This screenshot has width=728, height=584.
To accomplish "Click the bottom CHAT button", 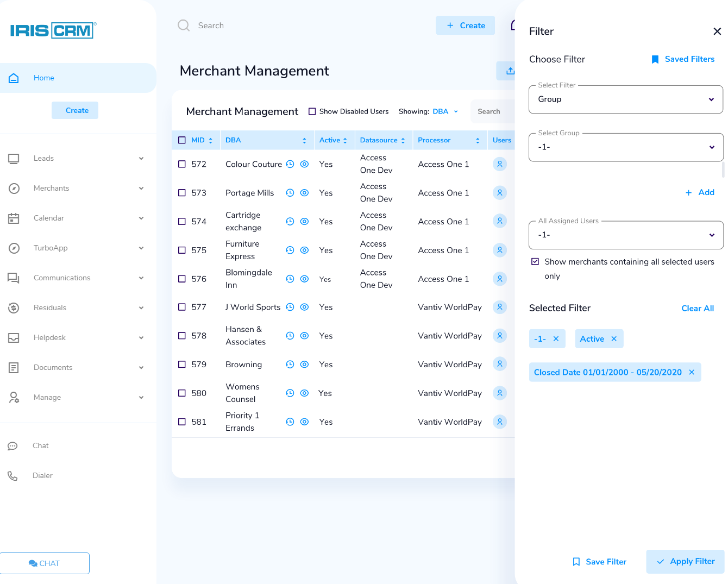I will click(45, 563).
